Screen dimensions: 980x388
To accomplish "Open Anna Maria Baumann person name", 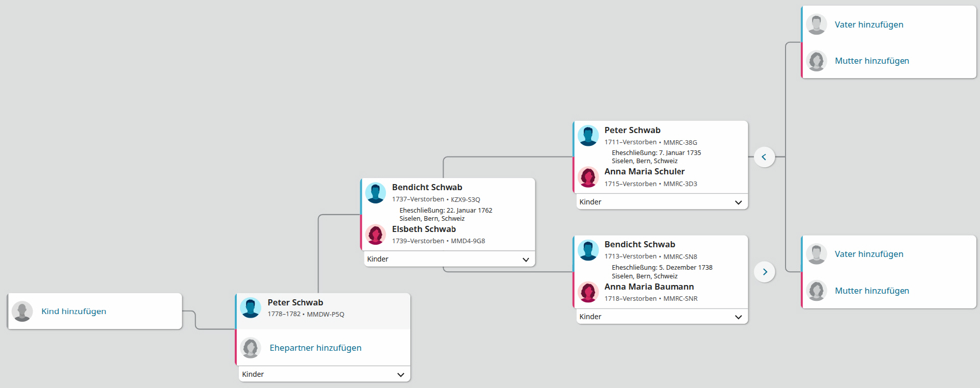I will pos(649,287).
